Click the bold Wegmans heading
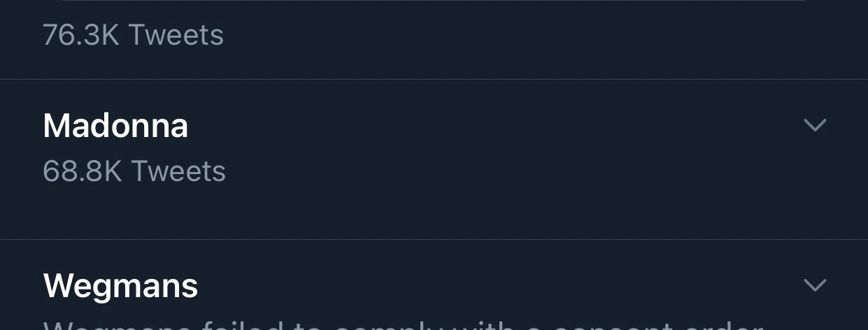868x330 pixels. (120, 286)
